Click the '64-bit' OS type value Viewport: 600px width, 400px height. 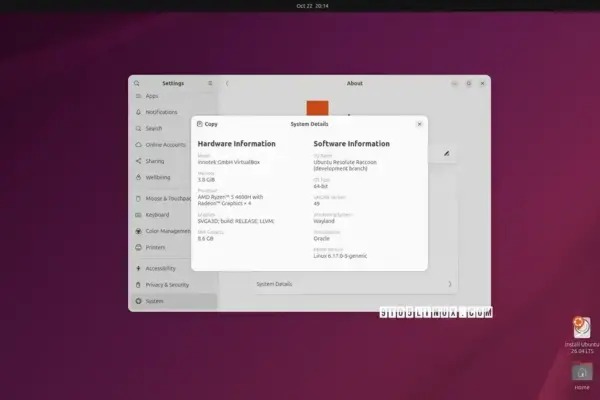pos(321,186)
